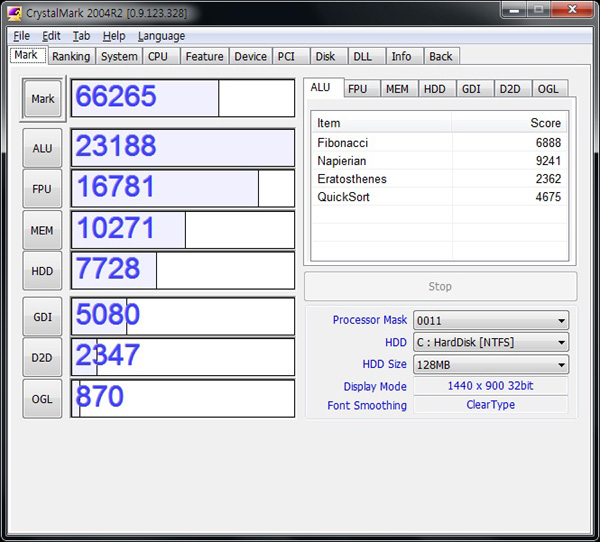Select the Eratosthenes row
This screenshot has width=600, height=542.
(439, 179)
